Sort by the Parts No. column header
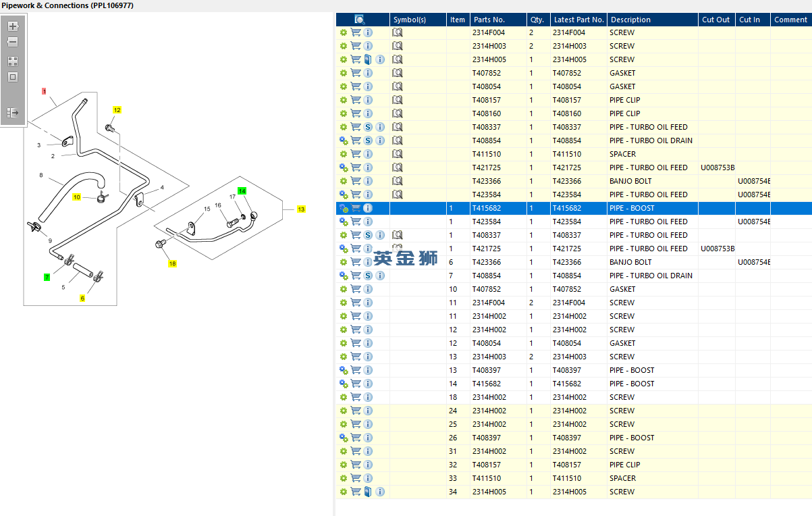Image resolution: width=812 pixels, height=516 pixels. pos(497,20)
